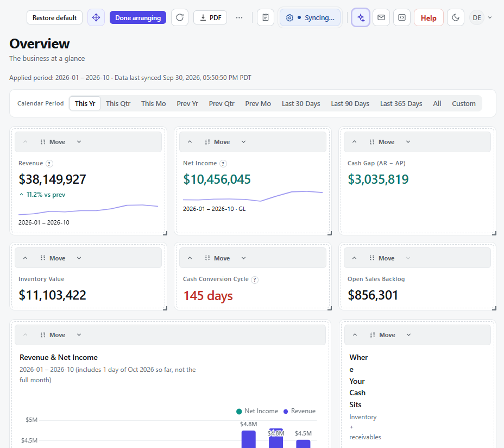Toggle the Revenue series in the chart legend

[300, 411]
